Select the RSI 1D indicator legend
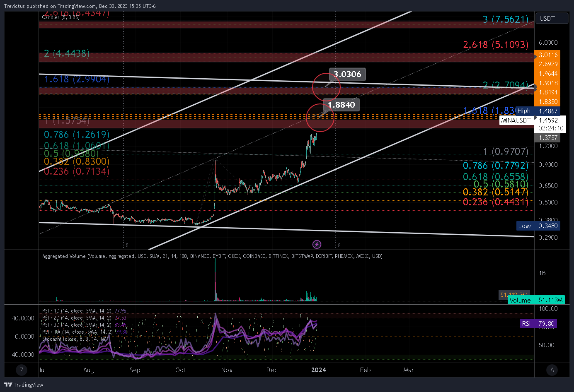Screen dimensions: 574x392 [84, 310]
